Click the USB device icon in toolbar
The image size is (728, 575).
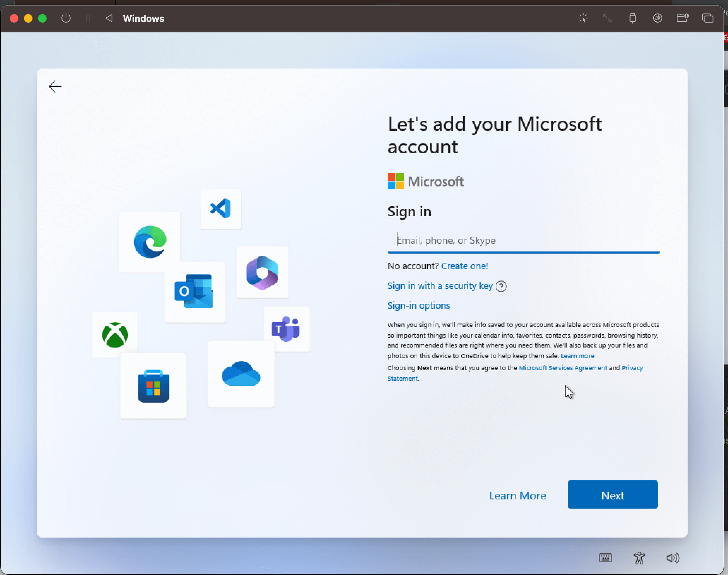point(632,18)
